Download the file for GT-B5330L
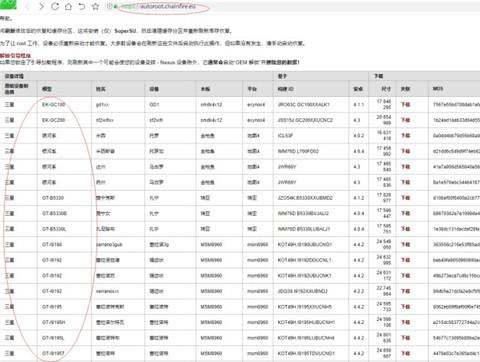Screen dimensions: 480x362 pos(405,229)
